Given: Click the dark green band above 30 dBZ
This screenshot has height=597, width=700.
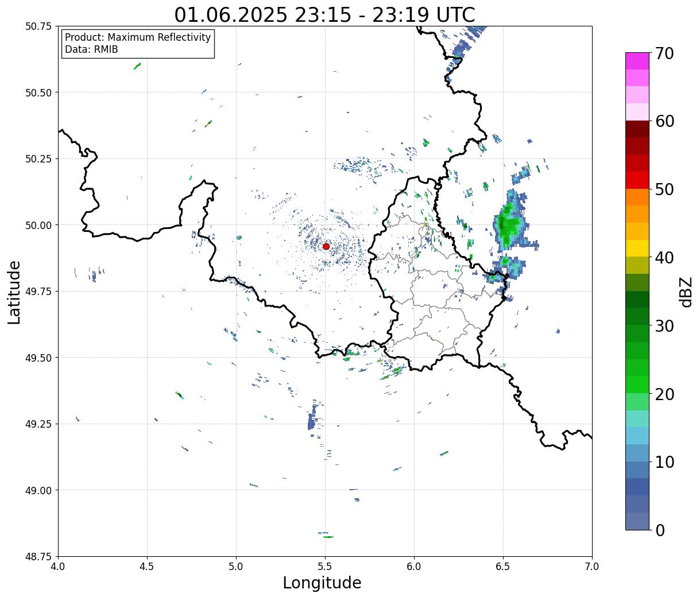Looking at the screenshot, I should point(637,316).
